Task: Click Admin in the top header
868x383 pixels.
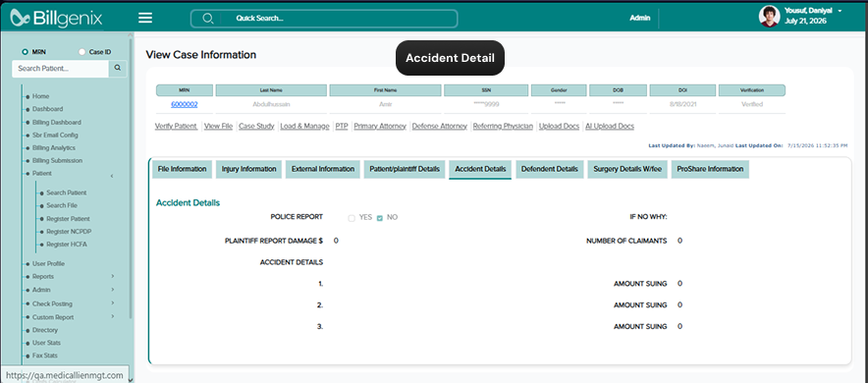Action: 639,19
